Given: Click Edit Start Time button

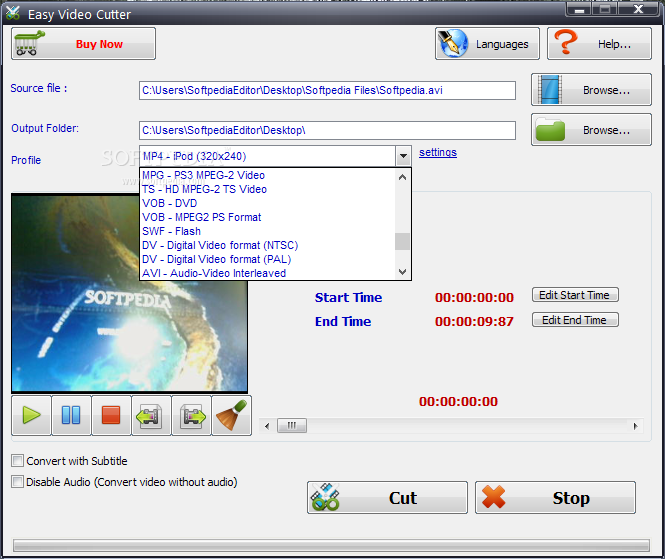Looking at the screenshot, I should pyautogui.click(x=575, y=295).
